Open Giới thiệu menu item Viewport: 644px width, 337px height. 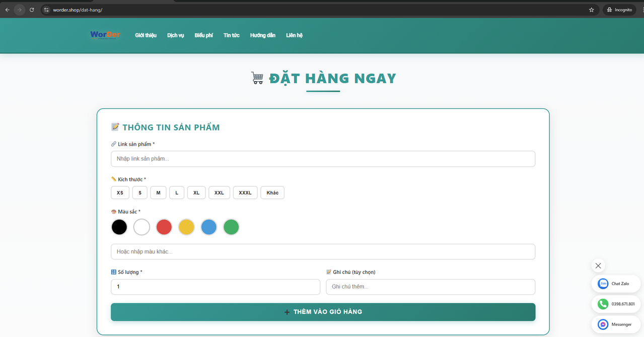click(x=146, y=35)
